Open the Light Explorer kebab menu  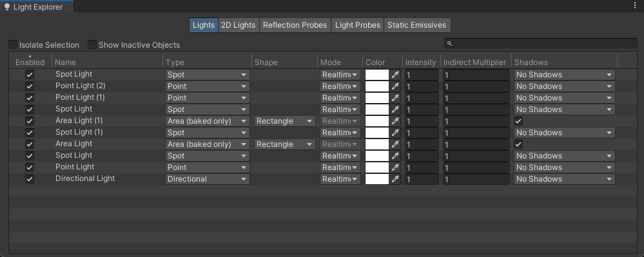(x=636, y=6)
